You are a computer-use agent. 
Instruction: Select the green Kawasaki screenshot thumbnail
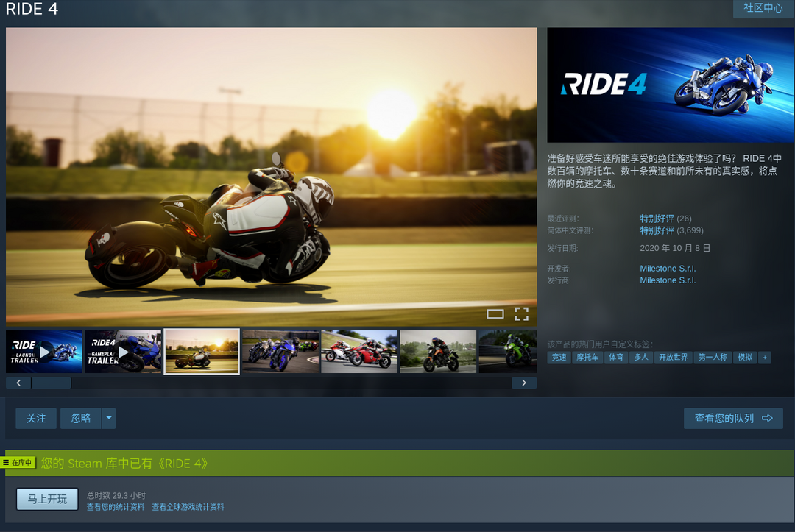pyautogui.click(x=507, y=352)
